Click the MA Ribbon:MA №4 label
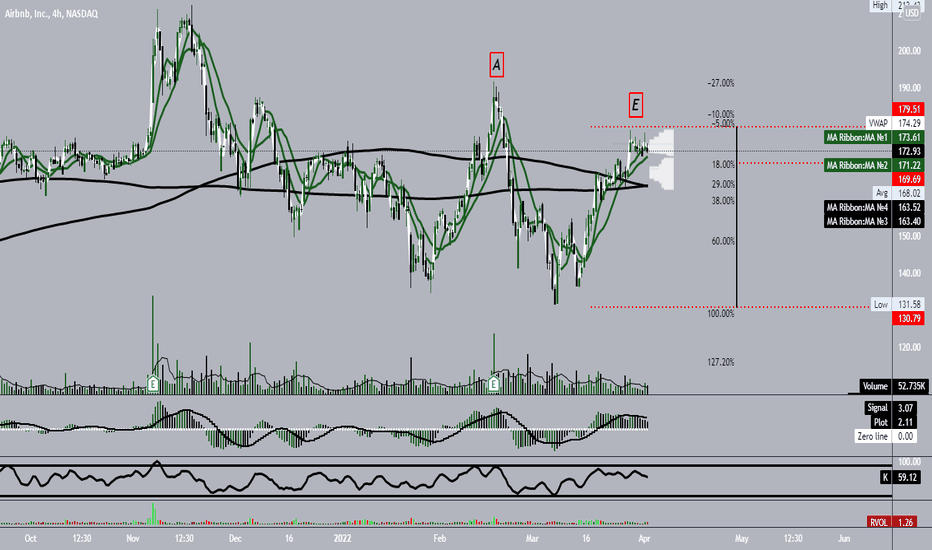 coord(874,208)
